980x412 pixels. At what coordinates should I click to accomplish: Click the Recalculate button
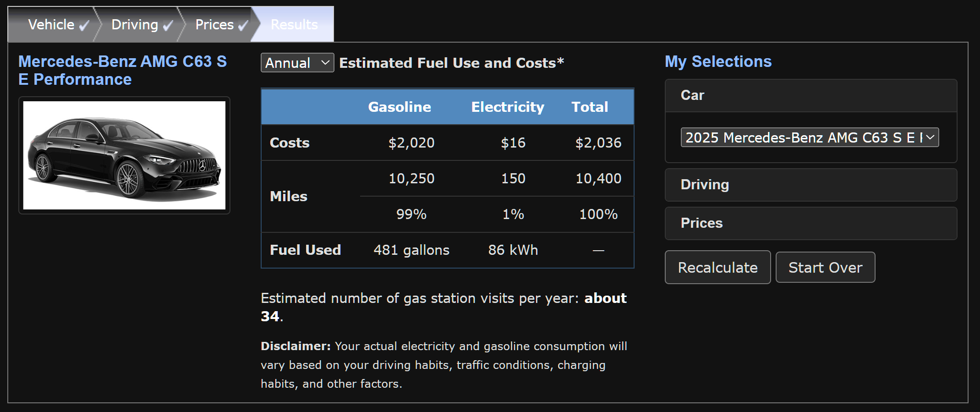click(718, 267)
